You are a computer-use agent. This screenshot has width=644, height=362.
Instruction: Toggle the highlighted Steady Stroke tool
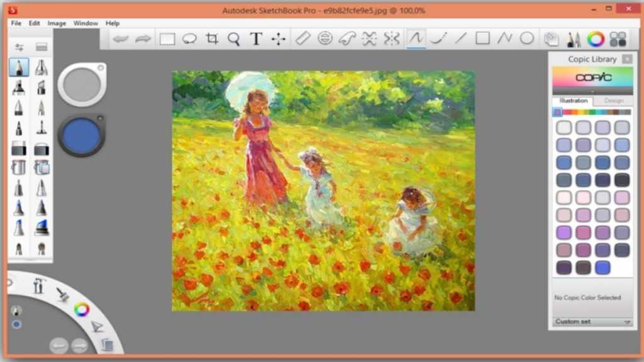point(416,38)
